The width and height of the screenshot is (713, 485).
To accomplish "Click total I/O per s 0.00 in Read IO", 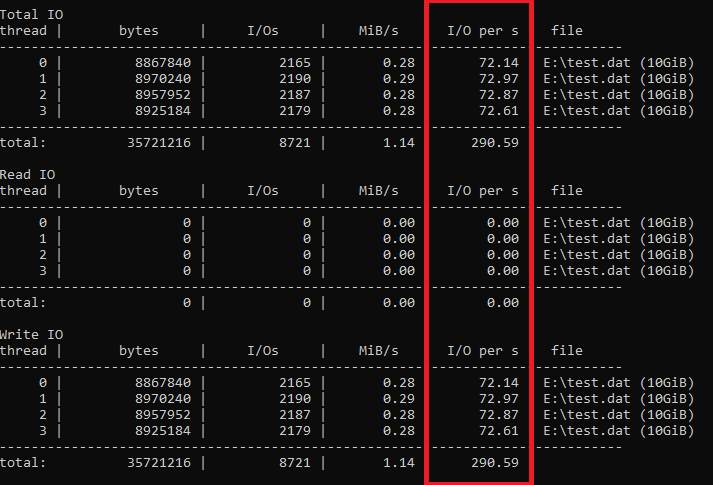I will click(x=503, y=303).
